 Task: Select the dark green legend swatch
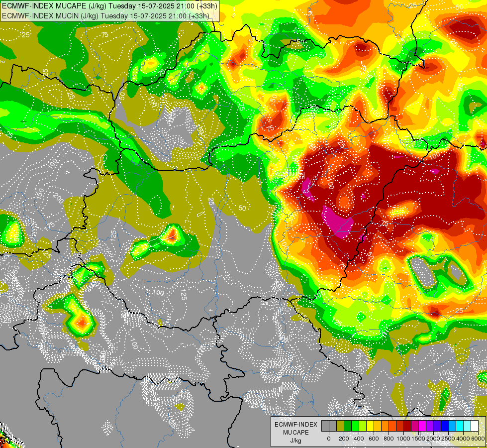[348, 426]
